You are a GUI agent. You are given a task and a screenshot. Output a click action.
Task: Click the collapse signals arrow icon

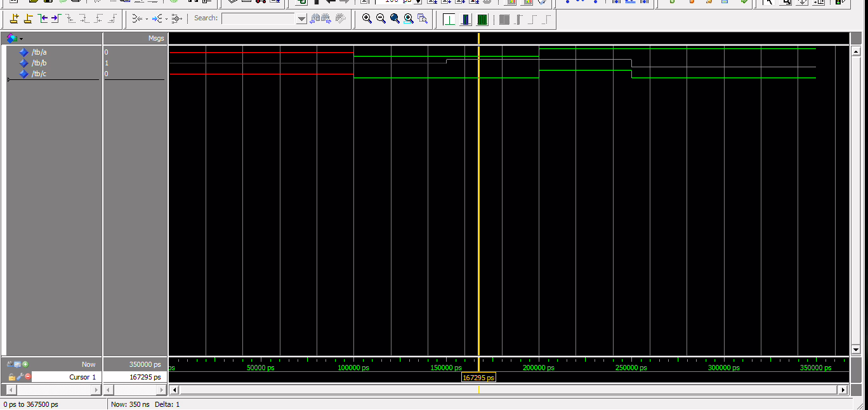tap(136, 18)
